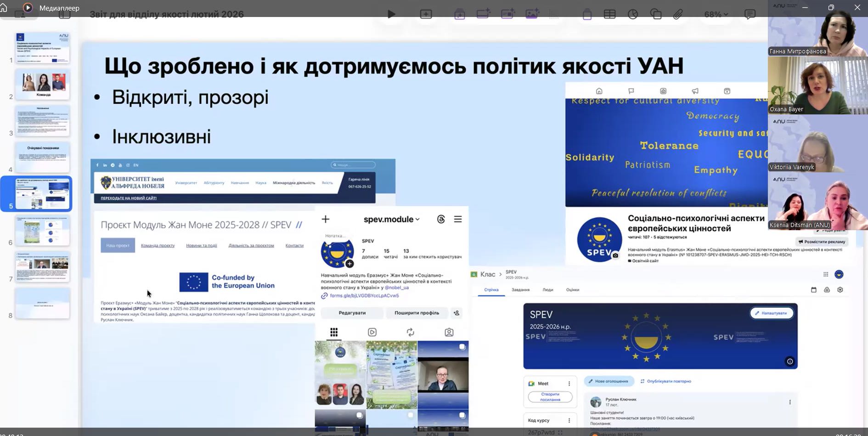Open the Classroom calendar icon

point(813,290)
